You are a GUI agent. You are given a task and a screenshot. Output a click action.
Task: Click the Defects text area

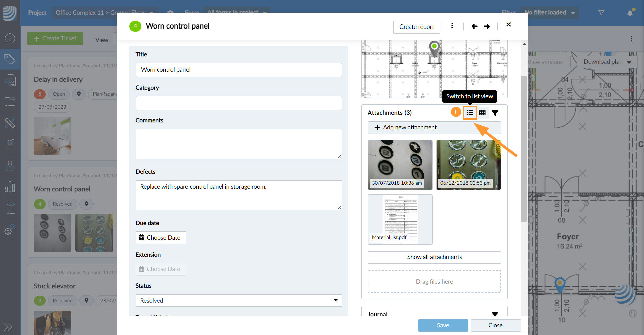click(x=239, y=196)
